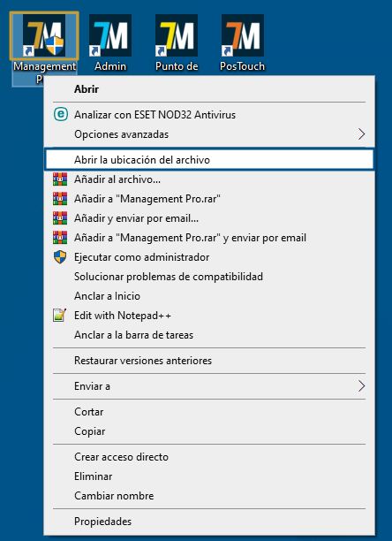Choose Abrir la ubicación del archivo

(x=209, y=160)
